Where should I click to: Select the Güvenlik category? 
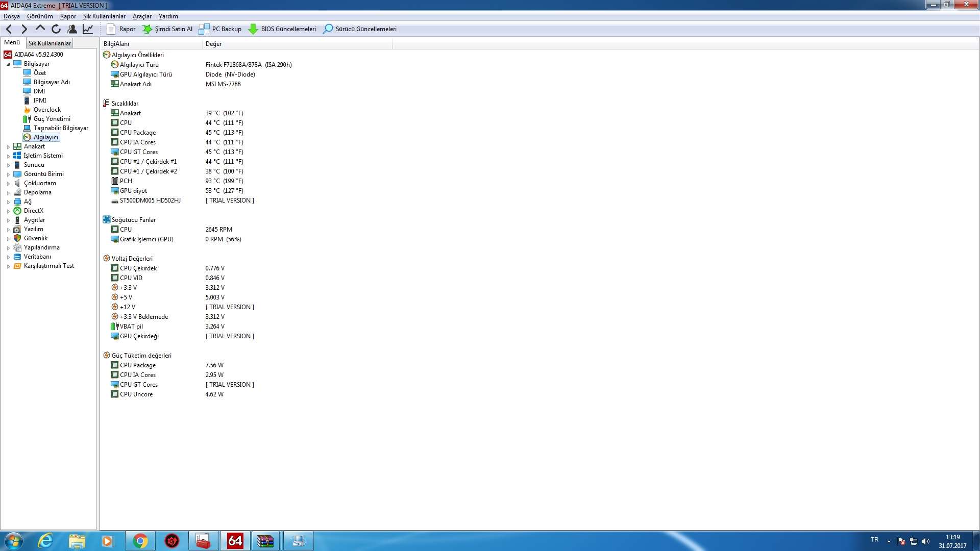[x=35, y=238]
